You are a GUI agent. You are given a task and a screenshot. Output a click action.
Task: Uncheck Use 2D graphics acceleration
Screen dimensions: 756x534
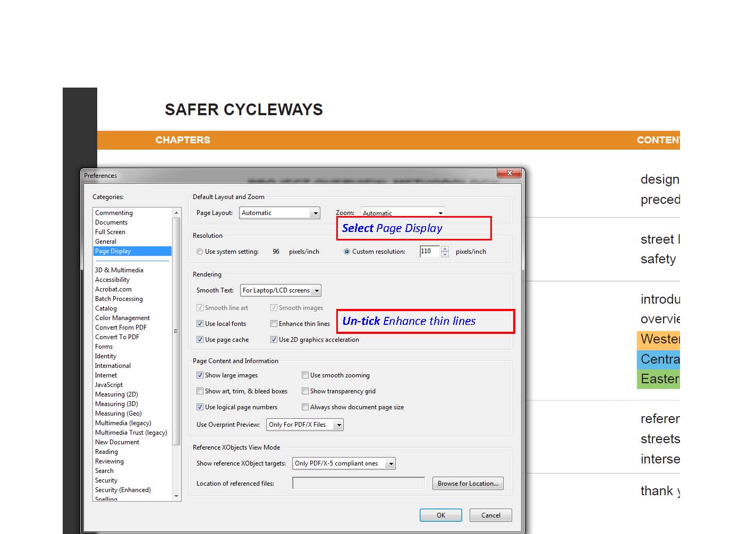[x=274, y=340]
